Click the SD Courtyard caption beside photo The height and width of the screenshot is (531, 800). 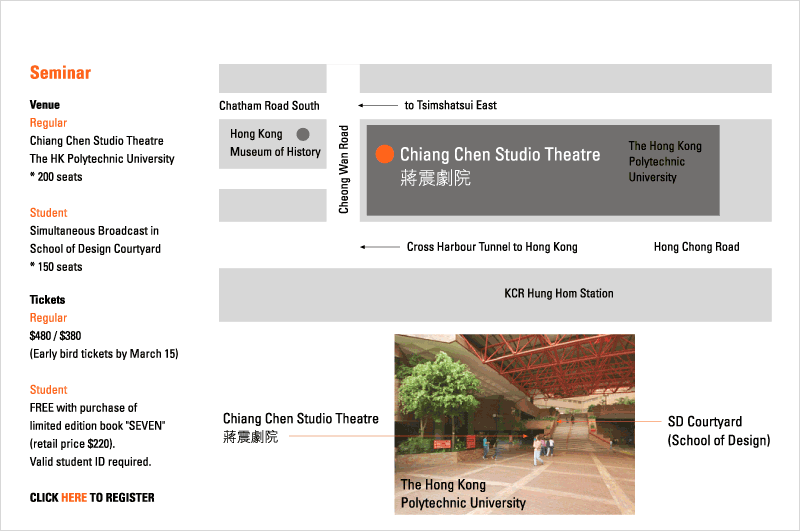click(718, 431)
